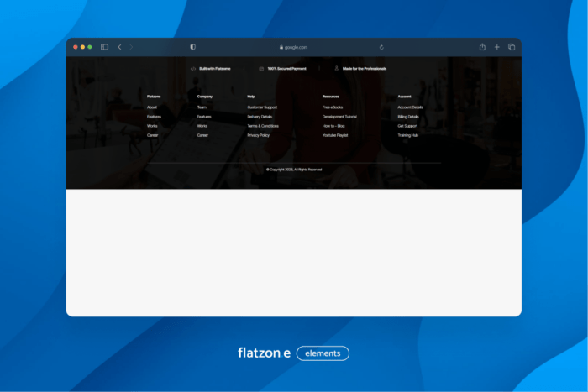The image size is (588, 392).
Task: Click the 'Built with Flatzone' code icon
Action: point(193,68)
